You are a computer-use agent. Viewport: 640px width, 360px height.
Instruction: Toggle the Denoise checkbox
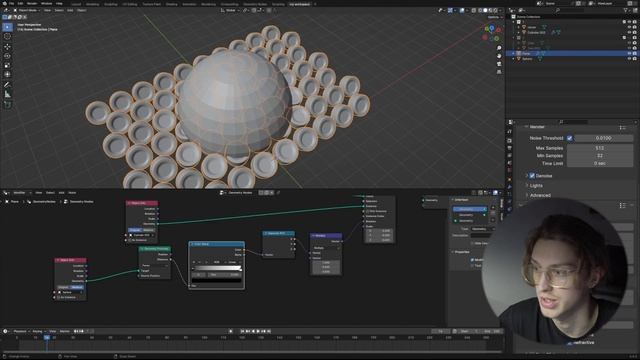pyautogui.click(x=532, y=176)
